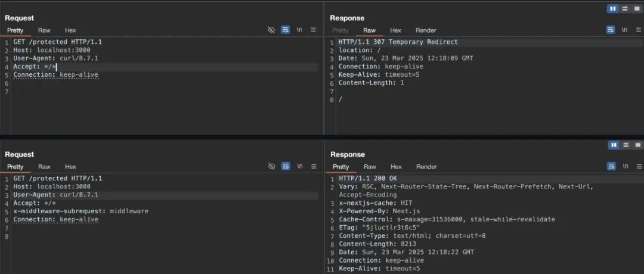
Task: Open hamburger options menu in bottom Response panel
Action: coord(639,166)
